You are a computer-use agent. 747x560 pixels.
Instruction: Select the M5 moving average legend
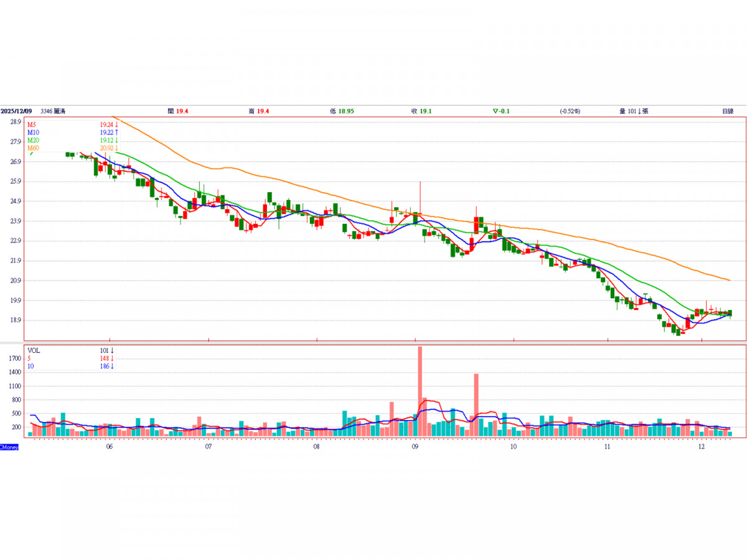point(32,124)
